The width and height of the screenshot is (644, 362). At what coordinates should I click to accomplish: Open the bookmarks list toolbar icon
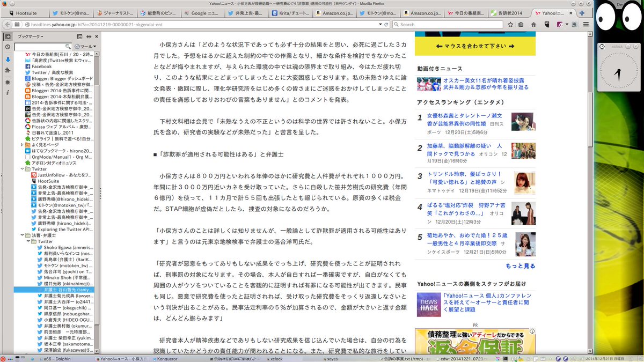coord(522,24)
